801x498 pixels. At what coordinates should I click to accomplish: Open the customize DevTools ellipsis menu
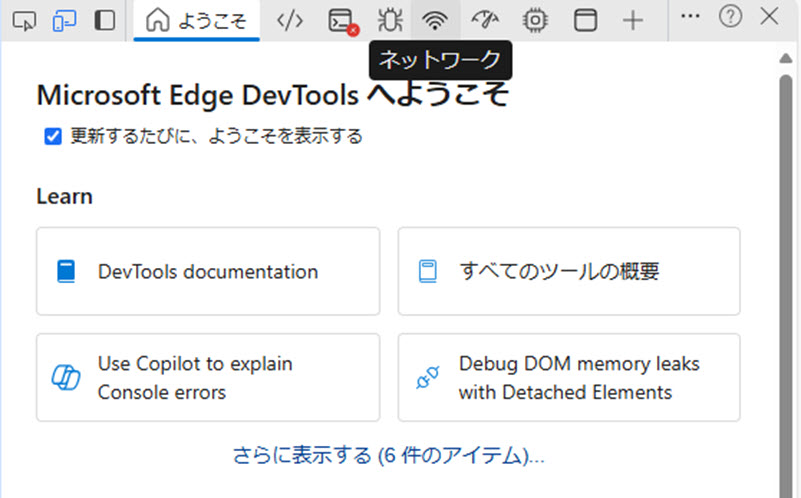690,16
